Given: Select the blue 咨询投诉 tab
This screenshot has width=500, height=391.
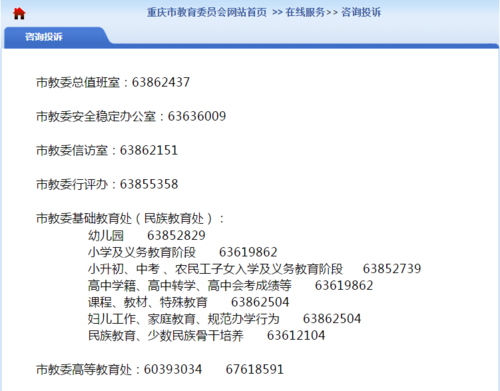Looking at the screenshot, I should (x=44, y=37).
